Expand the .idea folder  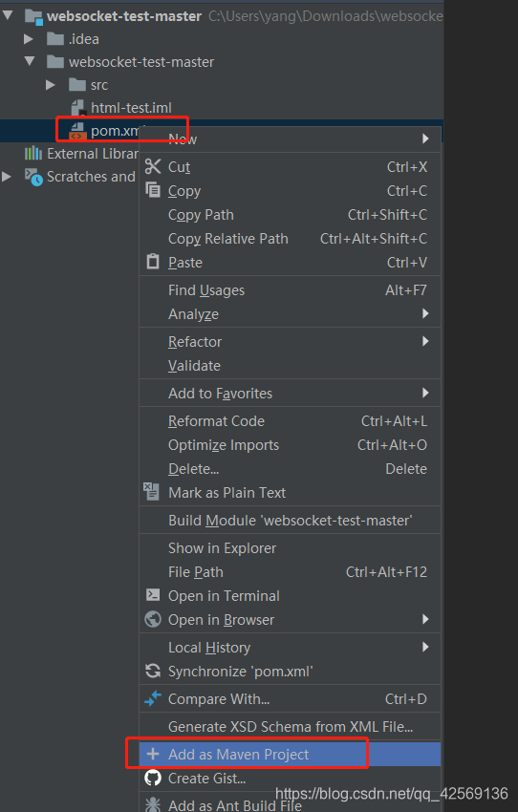click(x=29, y=39)
